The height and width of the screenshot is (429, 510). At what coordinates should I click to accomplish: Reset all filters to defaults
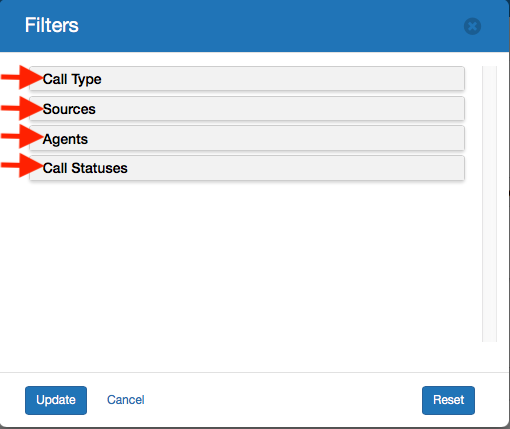tap(448, 400)
